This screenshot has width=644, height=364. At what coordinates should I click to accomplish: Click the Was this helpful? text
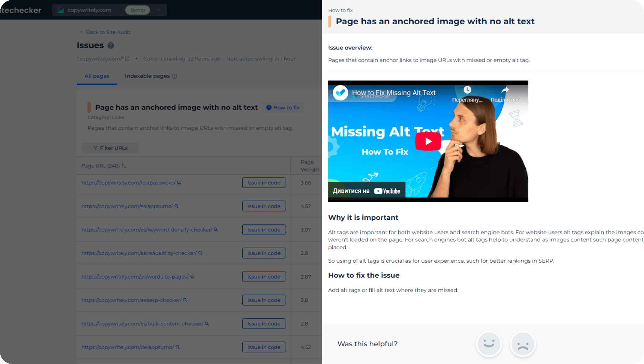[368, 344]
